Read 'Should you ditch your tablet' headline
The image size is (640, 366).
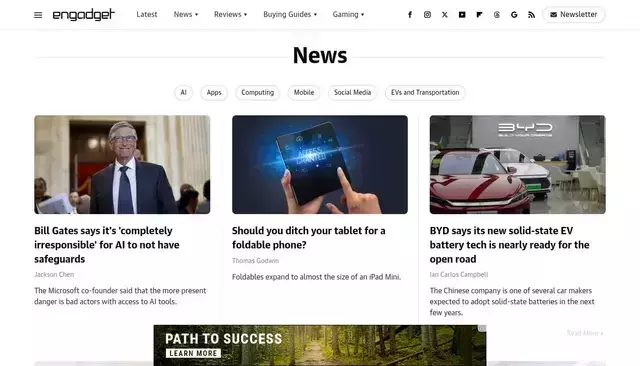point(309,238)
